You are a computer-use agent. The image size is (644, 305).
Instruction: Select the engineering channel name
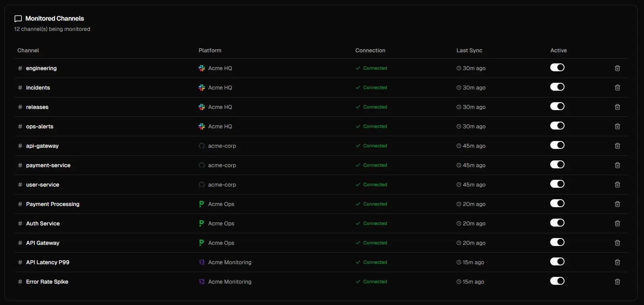pyautogui.click(x=41, y=68)
